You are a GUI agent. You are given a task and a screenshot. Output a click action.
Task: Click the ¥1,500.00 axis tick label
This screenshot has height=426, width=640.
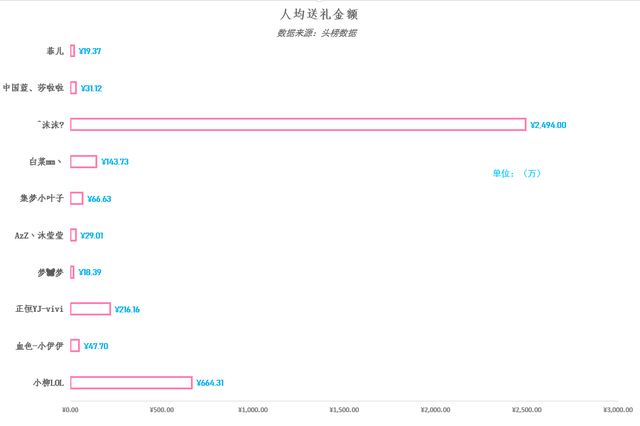344,410
